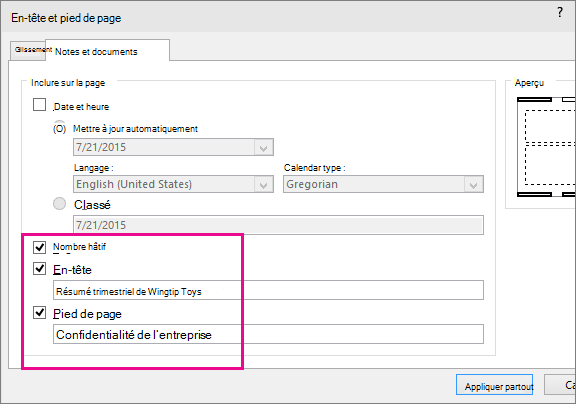This screenshot has width=576, height=404.
Task: Click the partially visible cancel button
Action: click(x=560, y=385)
